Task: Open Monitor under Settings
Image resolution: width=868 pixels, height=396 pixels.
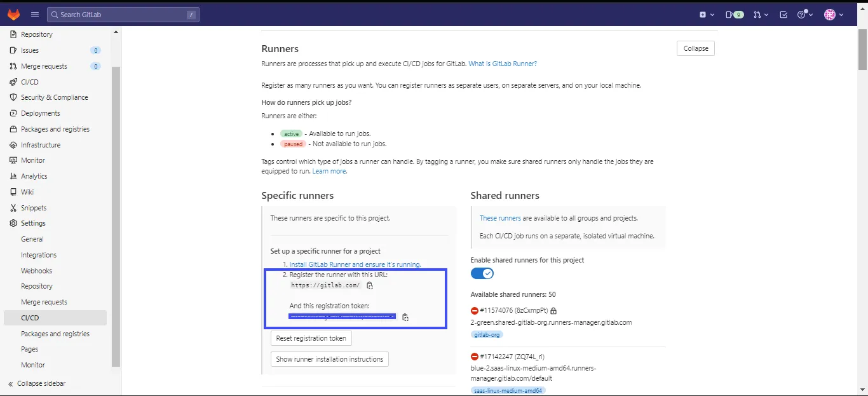Action: [x=33, y=365]
